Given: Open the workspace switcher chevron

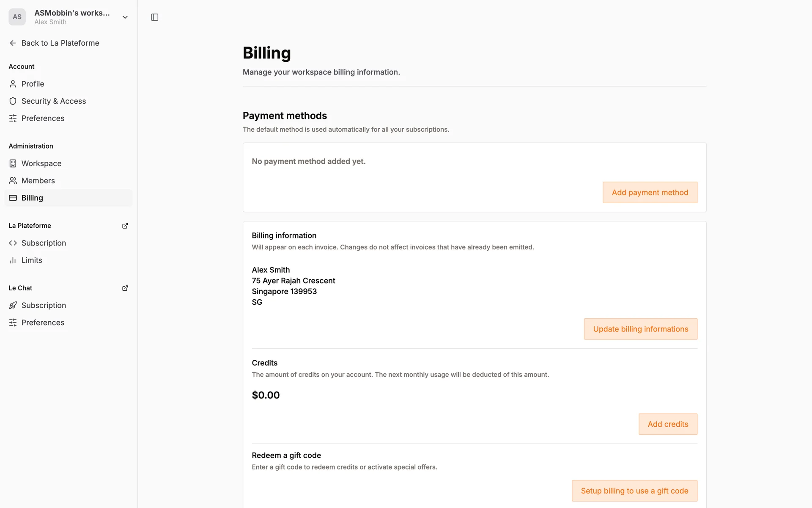Looking at the screenshot, I should click(125, 17).
